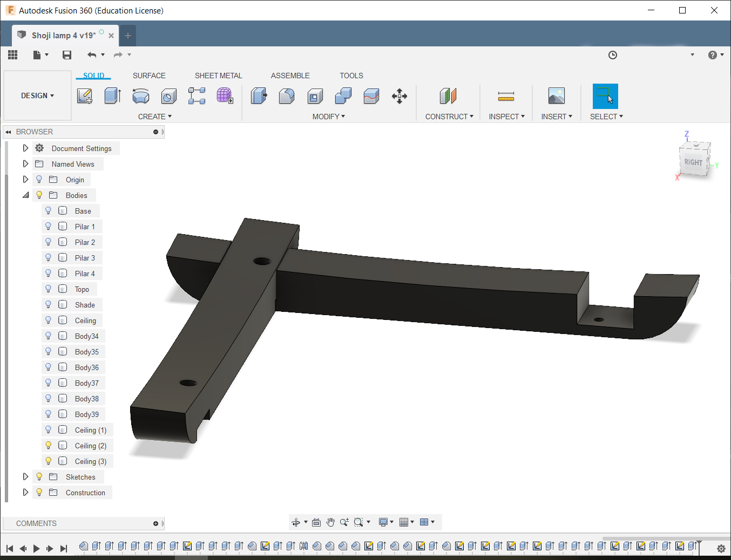
Task: Hide the Ceiling (3) body
Action: [x=48, y=461]
